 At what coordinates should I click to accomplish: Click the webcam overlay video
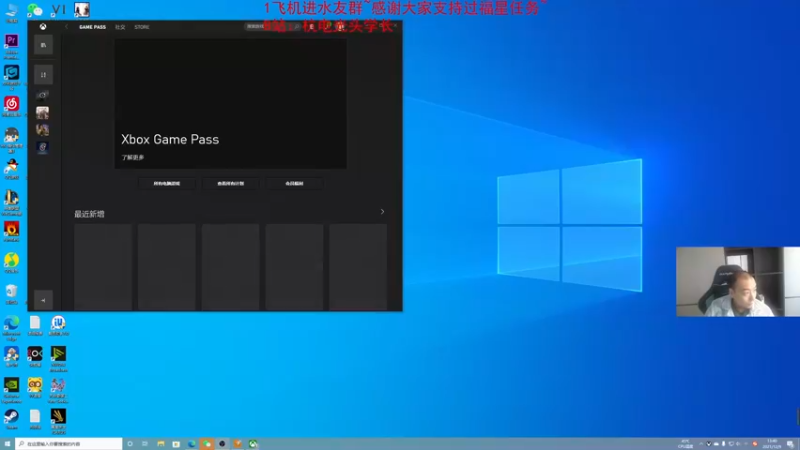click(738, 282)
